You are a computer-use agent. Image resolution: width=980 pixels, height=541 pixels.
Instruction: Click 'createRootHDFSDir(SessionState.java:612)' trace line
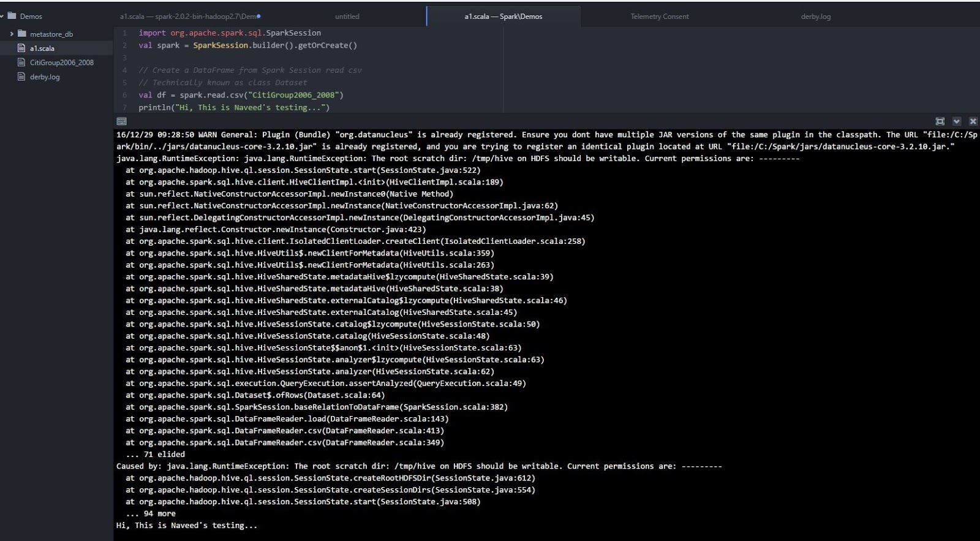point(330,478)
